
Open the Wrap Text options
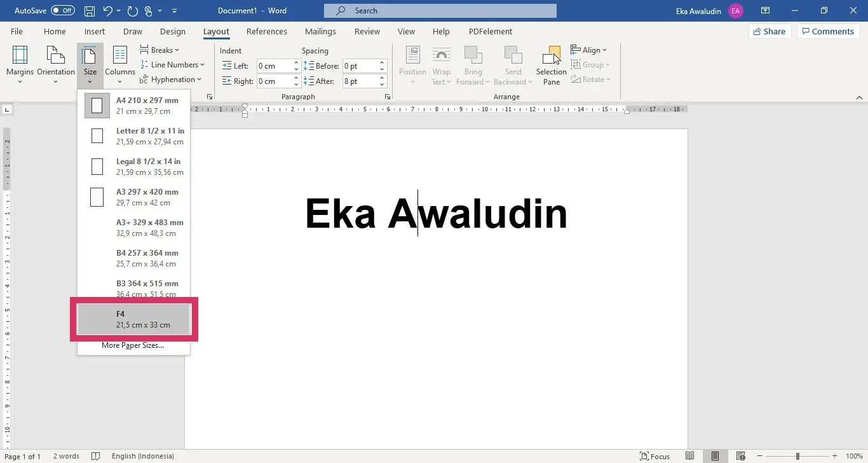pos(442,64)
